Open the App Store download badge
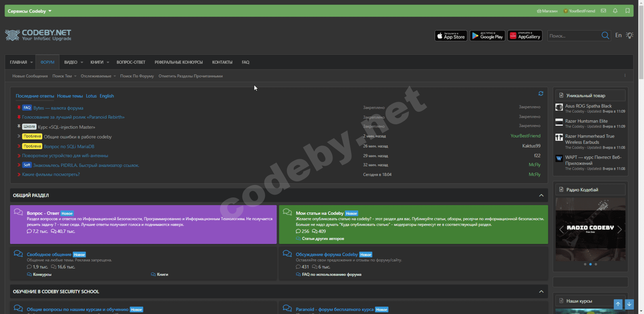 tap(451, 36)
